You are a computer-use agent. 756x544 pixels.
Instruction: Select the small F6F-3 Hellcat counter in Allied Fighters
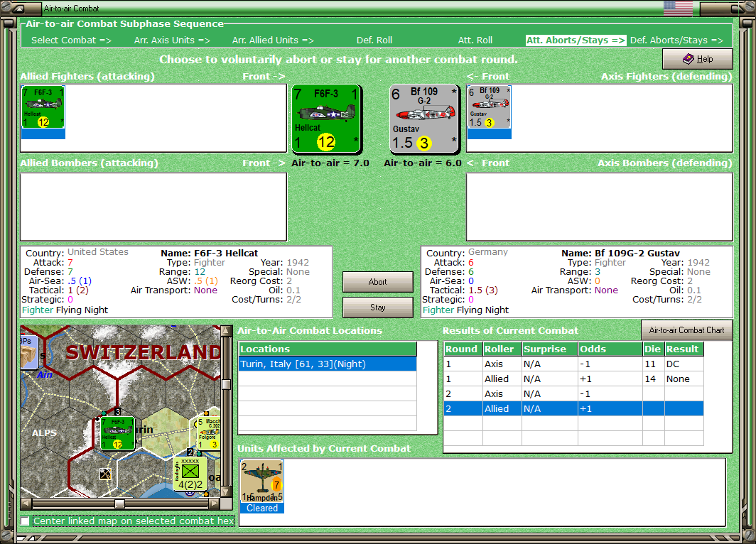point(43,107)
